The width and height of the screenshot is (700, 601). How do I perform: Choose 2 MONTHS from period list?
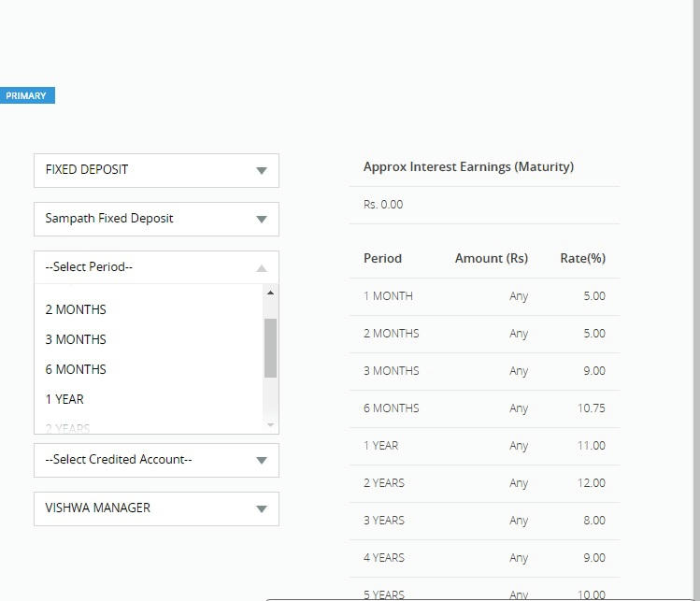pos(149,309)
